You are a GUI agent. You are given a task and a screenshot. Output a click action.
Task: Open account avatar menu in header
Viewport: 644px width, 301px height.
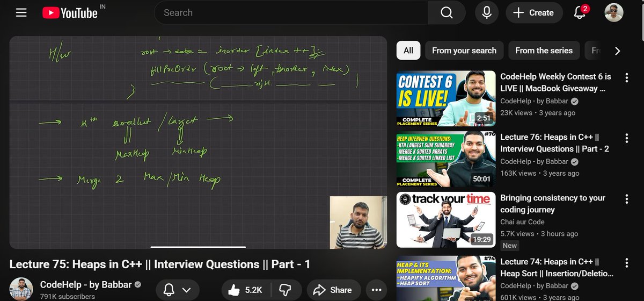point(613,13)
